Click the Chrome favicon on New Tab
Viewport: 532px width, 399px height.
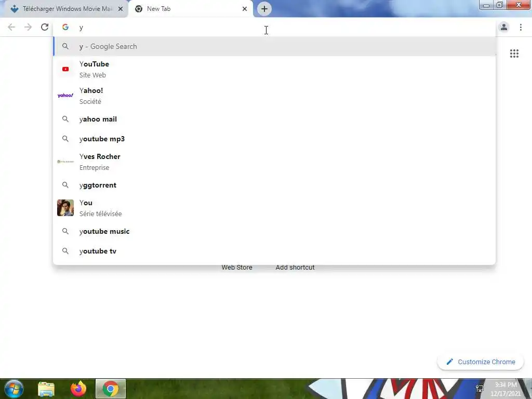coord(139,9)
